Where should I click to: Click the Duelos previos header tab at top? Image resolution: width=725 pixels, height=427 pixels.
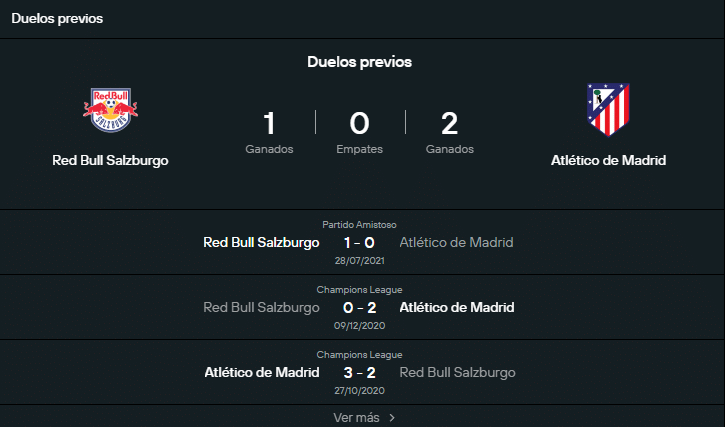pyautogui.click(x=57, y=19)
